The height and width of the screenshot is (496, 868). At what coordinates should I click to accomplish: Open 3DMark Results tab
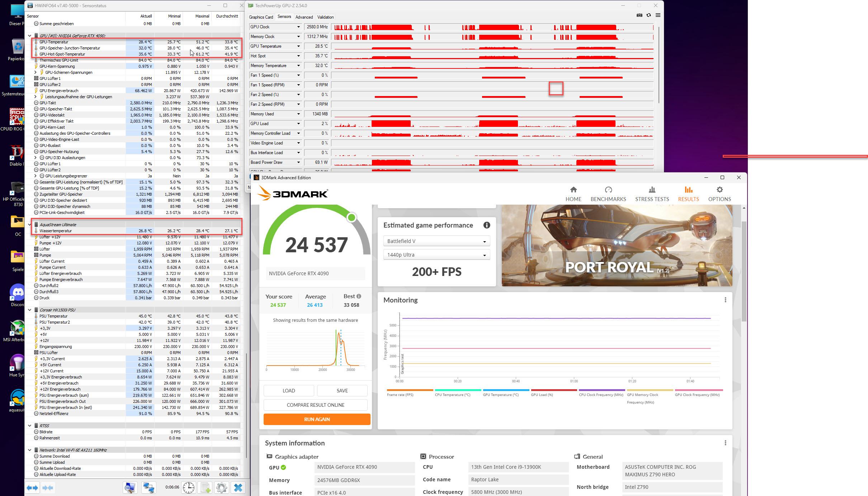688,194
